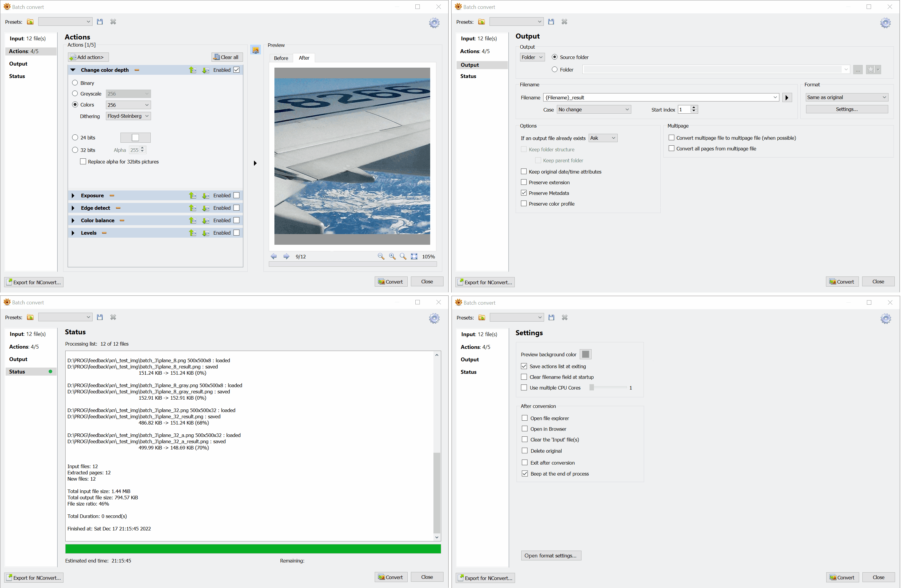901x588 pixels.
Task: Click the fit-to-window preview icon
Action: (x=414, y=256)
